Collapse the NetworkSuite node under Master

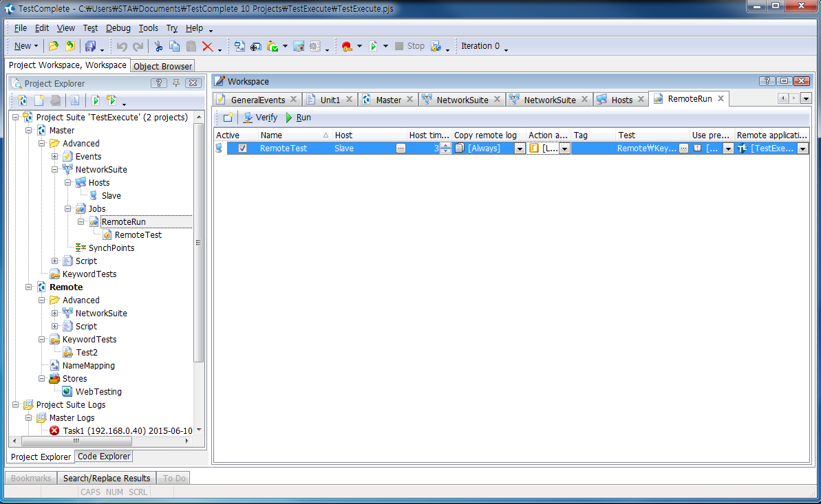55,170
